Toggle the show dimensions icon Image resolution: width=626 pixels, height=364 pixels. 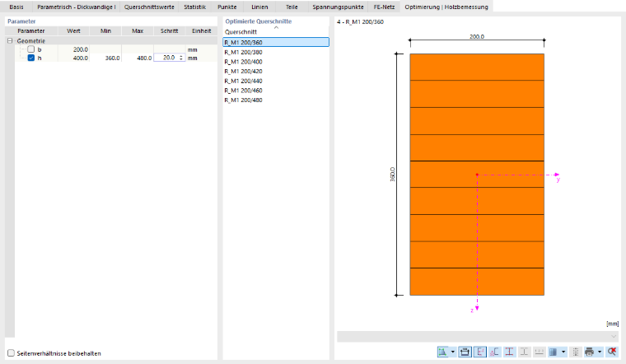[x=465, y=352]
